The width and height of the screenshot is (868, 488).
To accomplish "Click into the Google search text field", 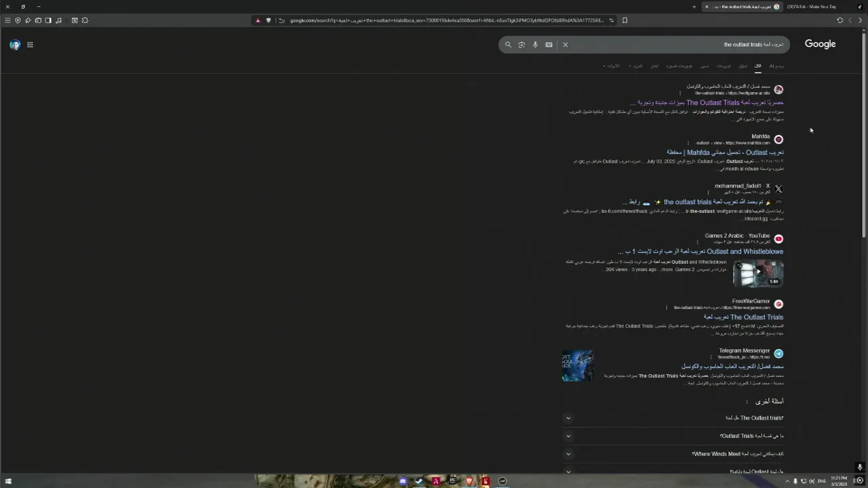I will click(678, 45).
